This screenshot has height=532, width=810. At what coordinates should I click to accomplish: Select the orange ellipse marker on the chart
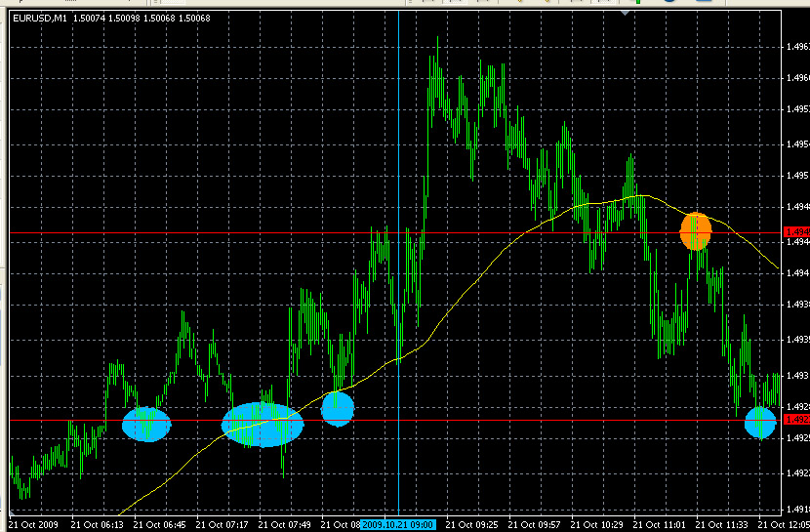tap(696, 230)
